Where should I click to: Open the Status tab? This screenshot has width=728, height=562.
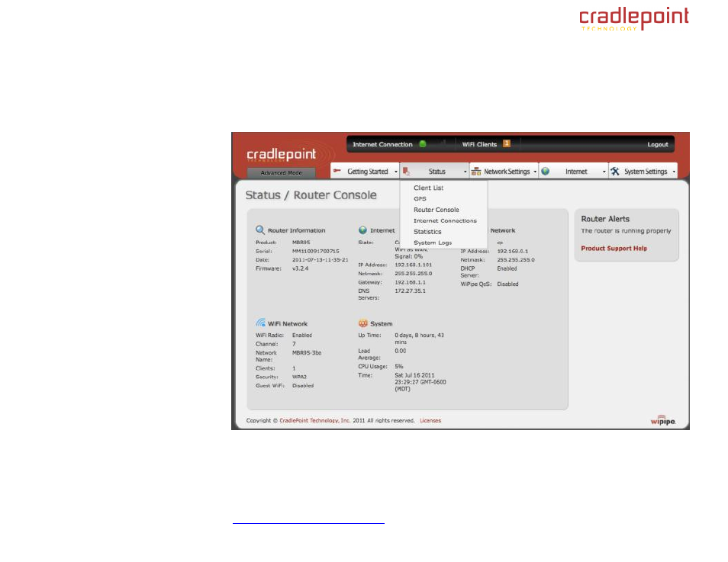pyautogui.click(x=434, y=172)
